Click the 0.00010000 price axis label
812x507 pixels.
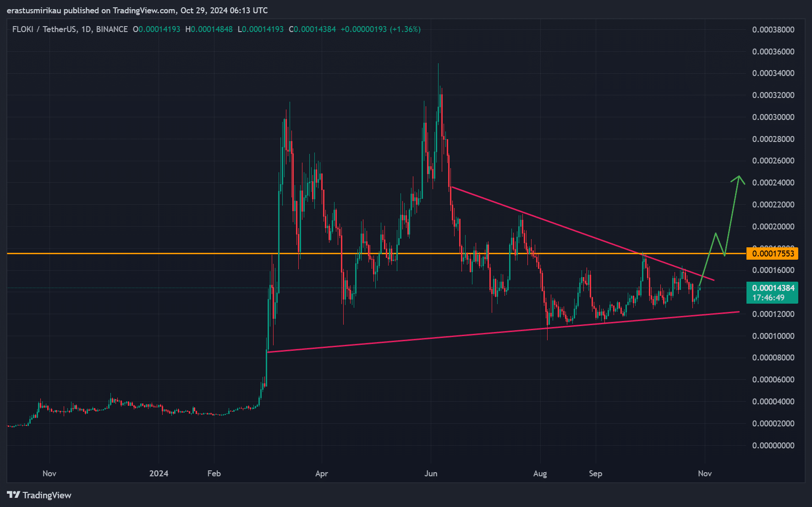(773, 336)
